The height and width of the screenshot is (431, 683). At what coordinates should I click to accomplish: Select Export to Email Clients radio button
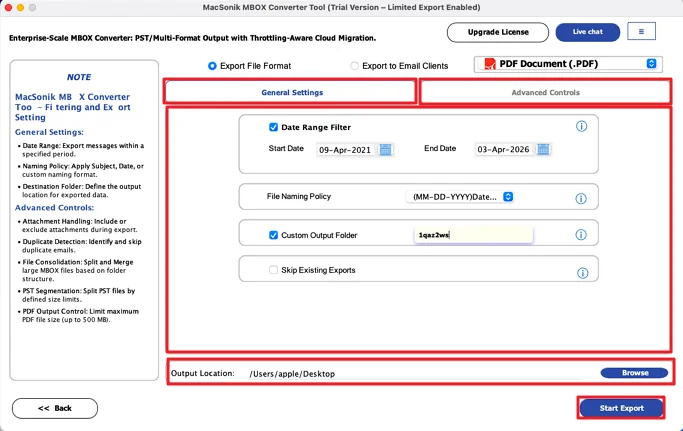click(355, 66)
